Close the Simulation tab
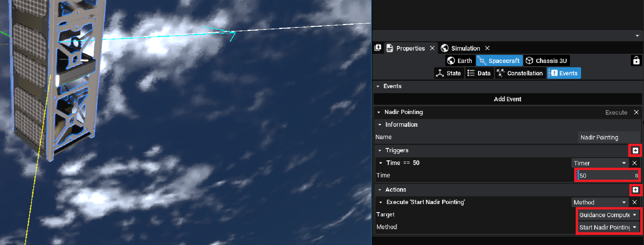 [x=487, y=48]
